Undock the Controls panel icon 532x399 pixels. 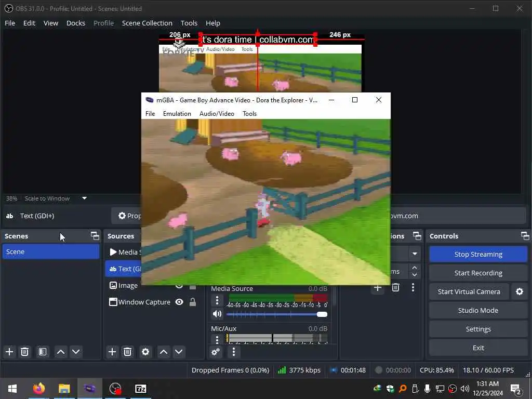tap(525, 236)
